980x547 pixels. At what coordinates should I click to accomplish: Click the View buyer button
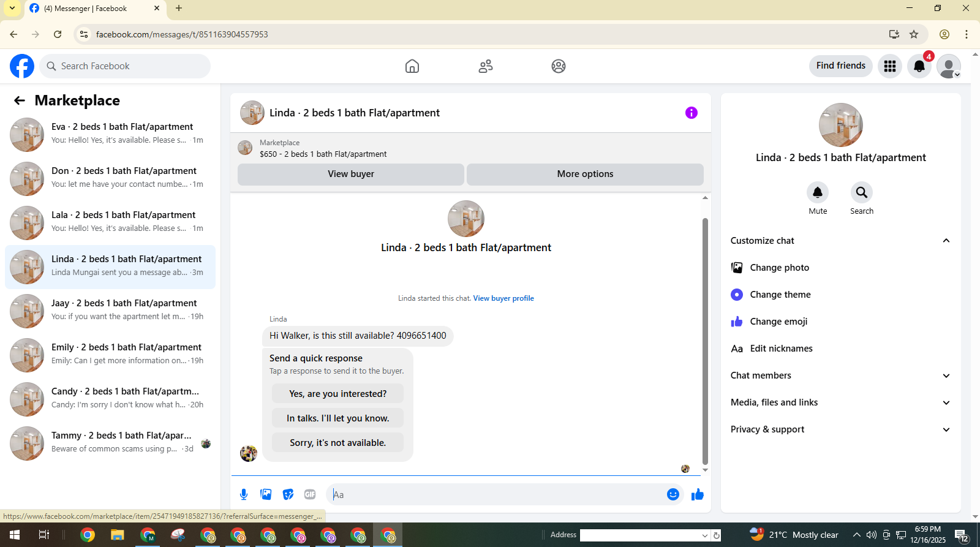[x=351, y=174]
